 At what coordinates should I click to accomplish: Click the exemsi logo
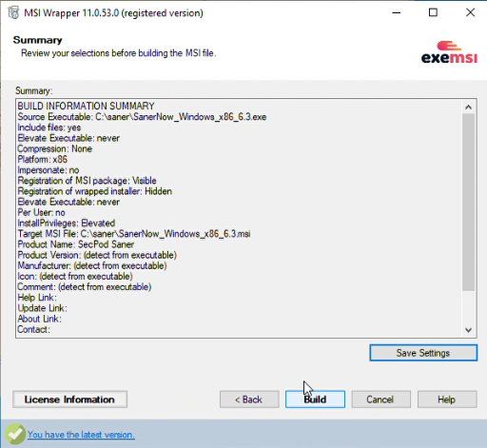449,52
